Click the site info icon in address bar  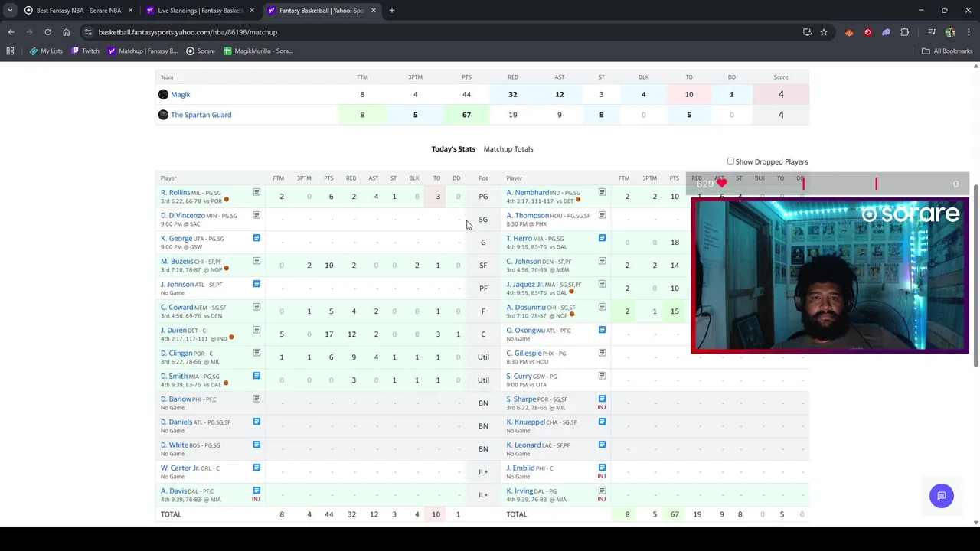click(x=89, y=32)
